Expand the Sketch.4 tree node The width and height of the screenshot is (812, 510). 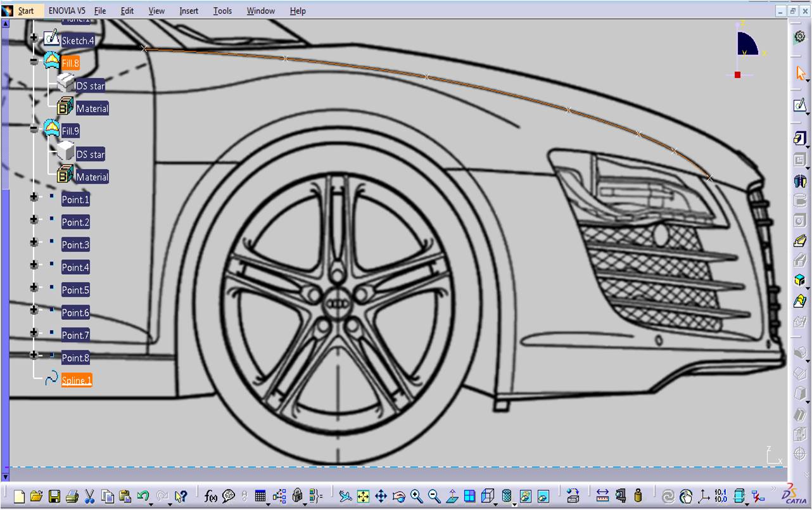point(34,38)
